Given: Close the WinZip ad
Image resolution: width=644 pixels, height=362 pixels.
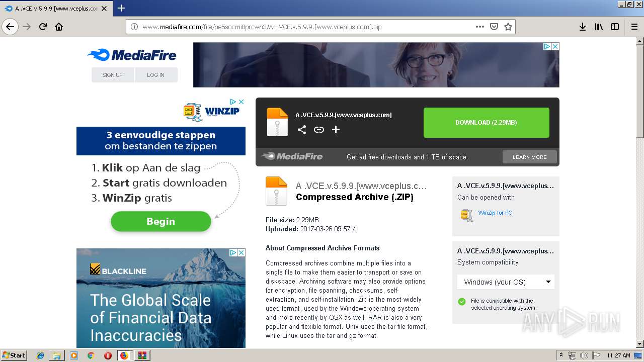Looking at the screenshot, I should click(241, 102).
